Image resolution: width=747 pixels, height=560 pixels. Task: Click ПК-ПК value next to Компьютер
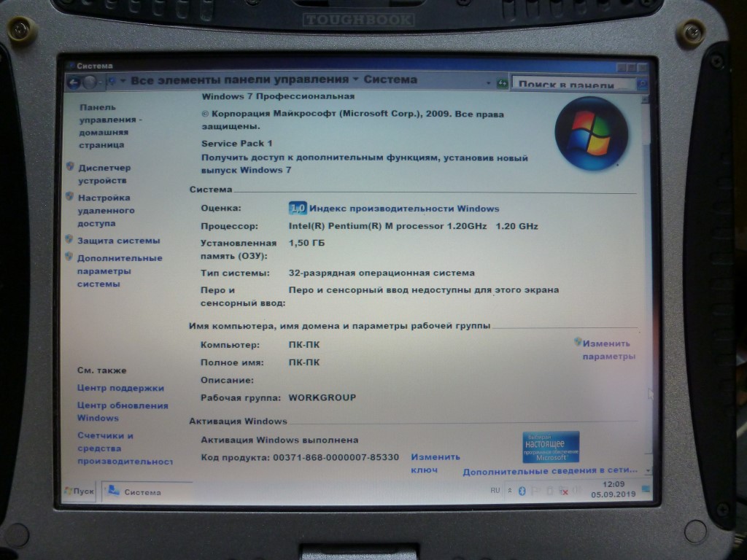(304, 345)
